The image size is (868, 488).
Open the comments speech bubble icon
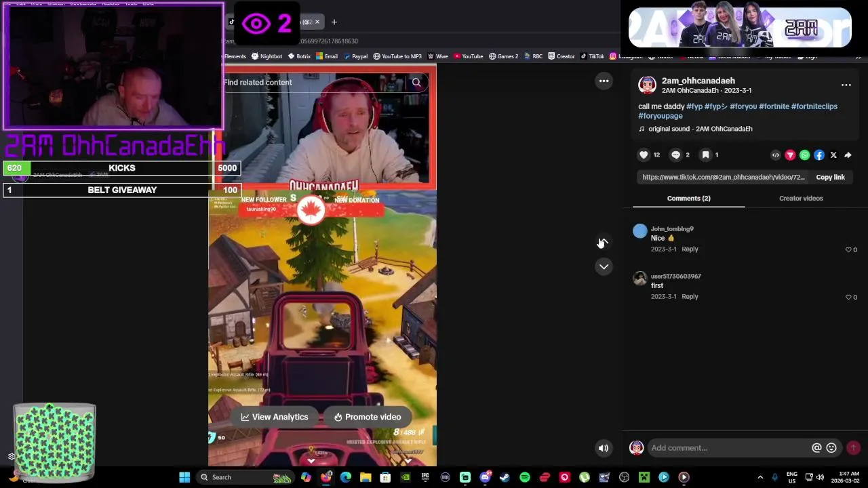[675, 155]
